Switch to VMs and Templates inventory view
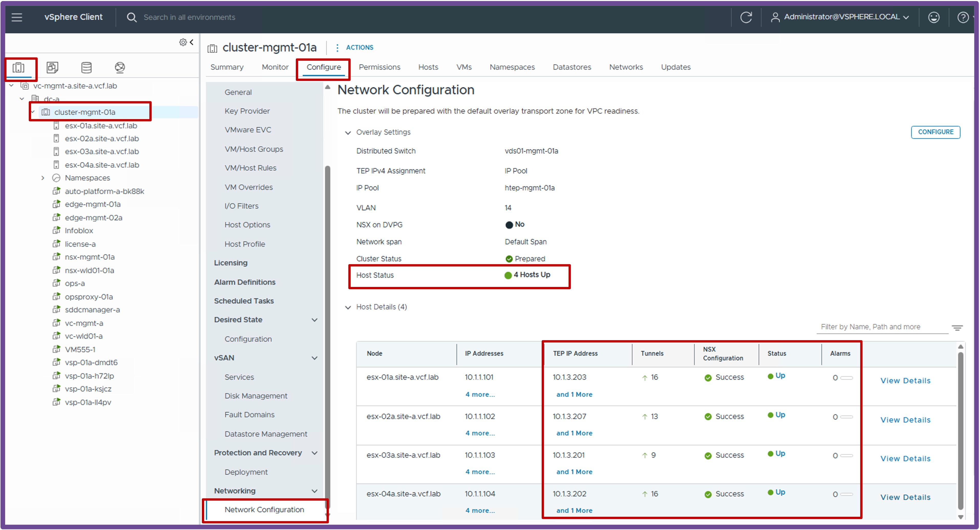The image size is (980, 530). click(x=52, y=67)
